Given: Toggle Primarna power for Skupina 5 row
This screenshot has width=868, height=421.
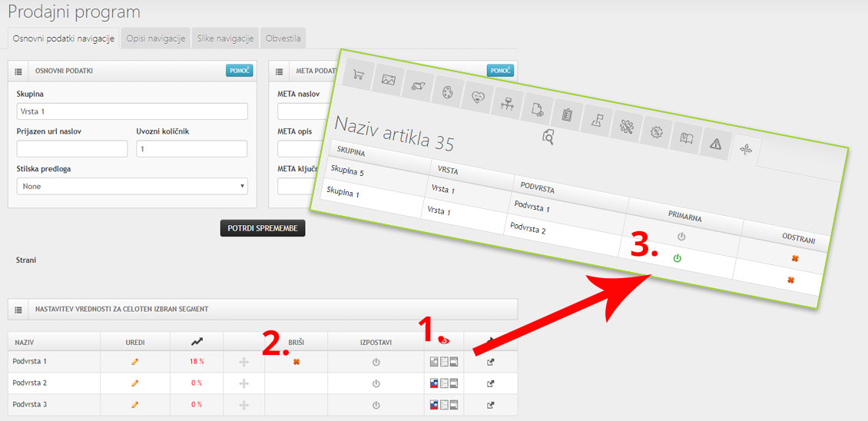Looking at the screenshot, I should pos(681,237).
